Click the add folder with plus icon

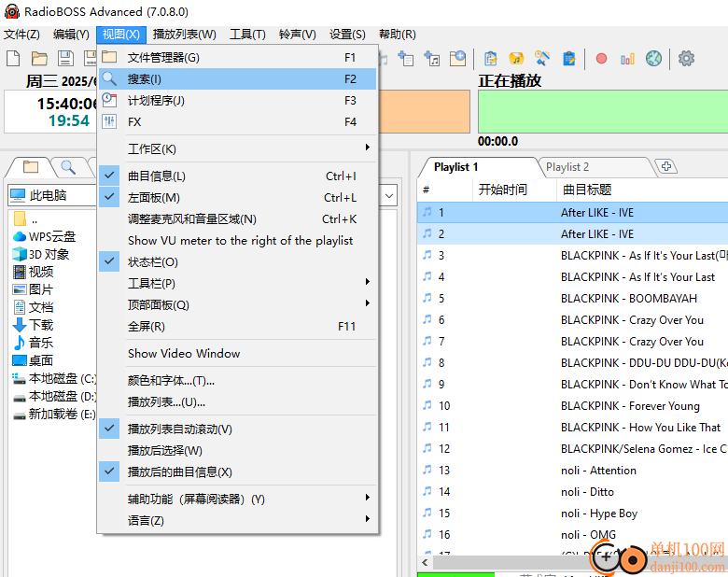click(457, 59)
